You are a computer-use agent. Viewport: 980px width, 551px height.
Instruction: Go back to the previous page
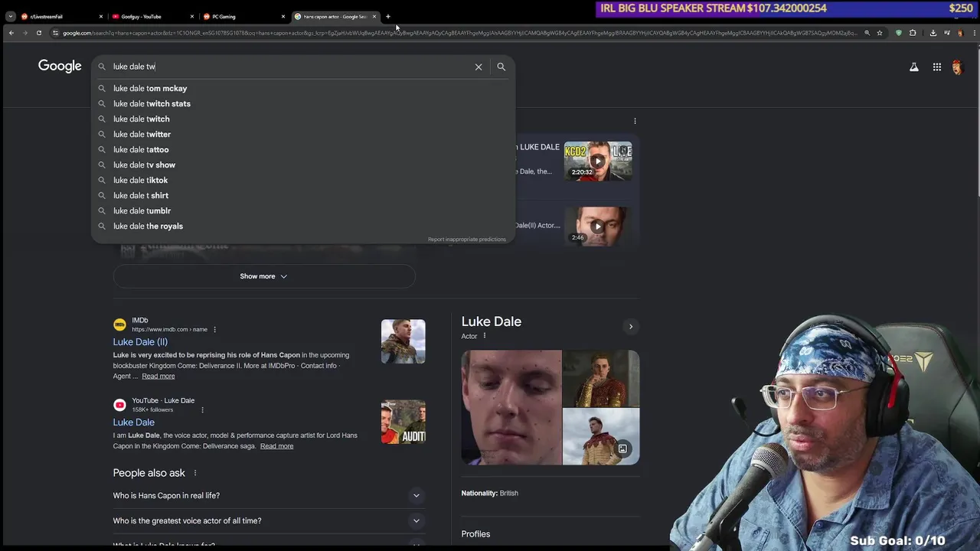(x=11, y=33)
